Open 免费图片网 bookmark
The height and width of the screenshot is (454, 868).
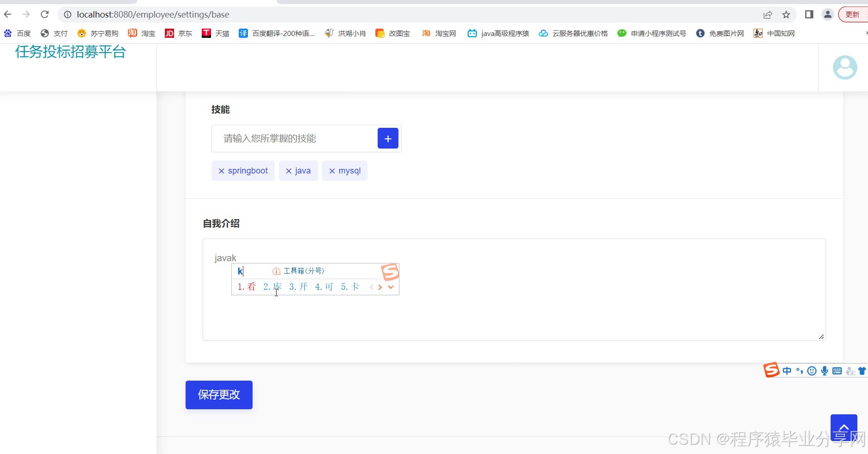point(720,33)
